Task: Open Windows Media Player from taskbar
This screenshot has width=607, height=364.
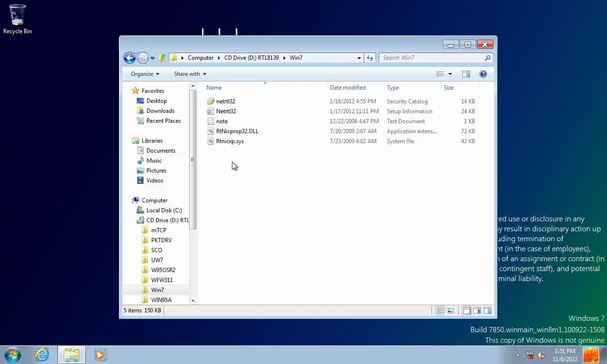Action: pyautogui.click(x=100, y=355)
